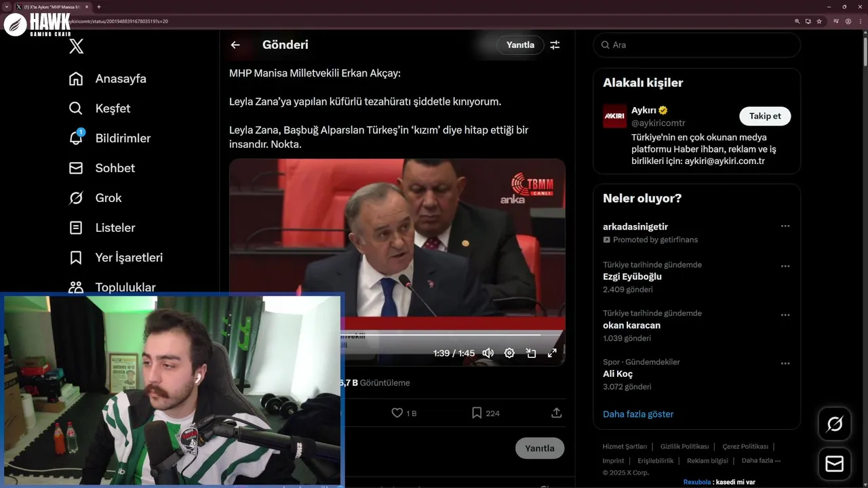
Task: Open Grok icon in sidebar
Action: pyautogui.click(x=76, y=198)
